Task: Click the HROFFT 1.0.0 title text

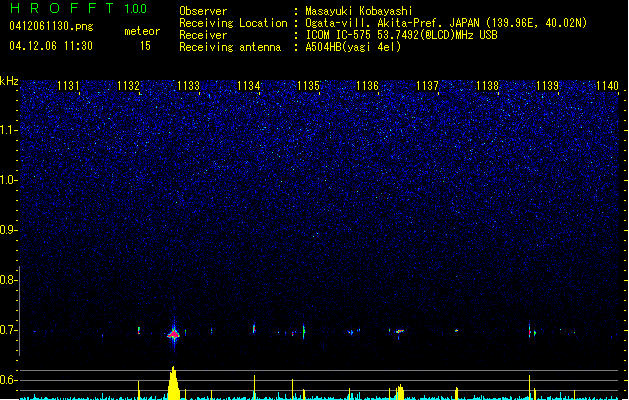Action: click(x=79, y=8)
